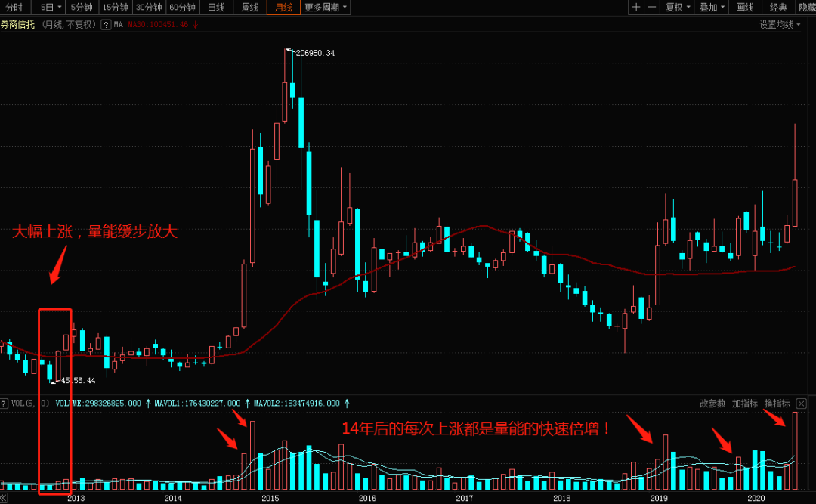Click the MA indicator help question icon

coord(107,24)
